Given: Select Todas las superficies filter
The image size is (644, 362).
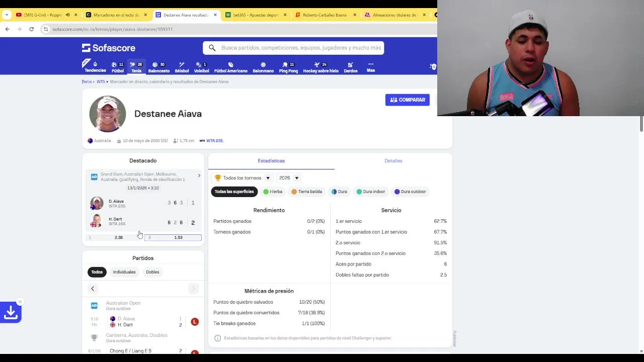Looking at the screenshot, I should pos(234,192).
